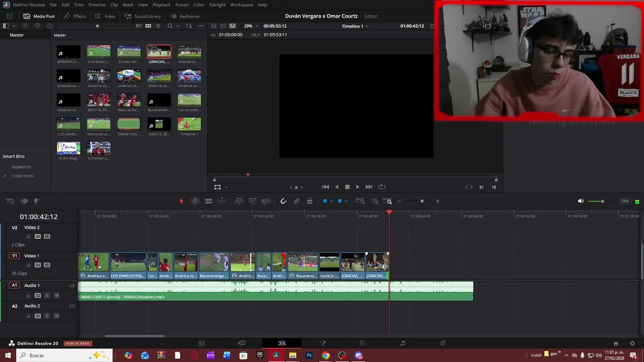The width and height of the screenshot is (644, 362).
Task: Open the flag color dropdown arrow
Action: point(331,201)
